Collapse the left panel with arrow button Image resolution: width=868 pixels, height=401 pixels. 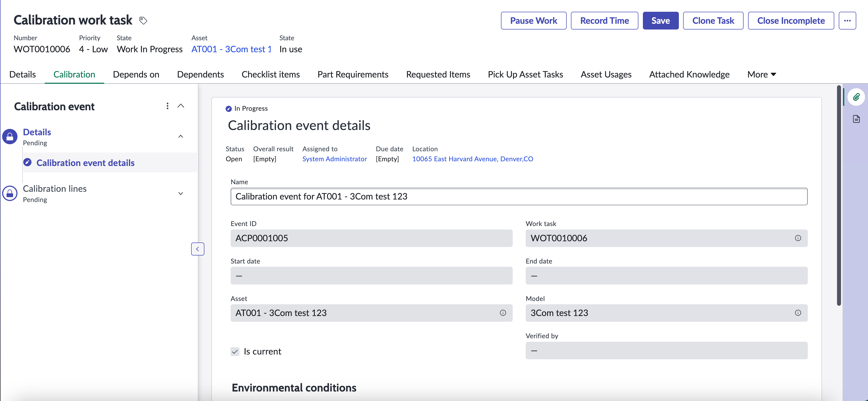tap(197, 249)
